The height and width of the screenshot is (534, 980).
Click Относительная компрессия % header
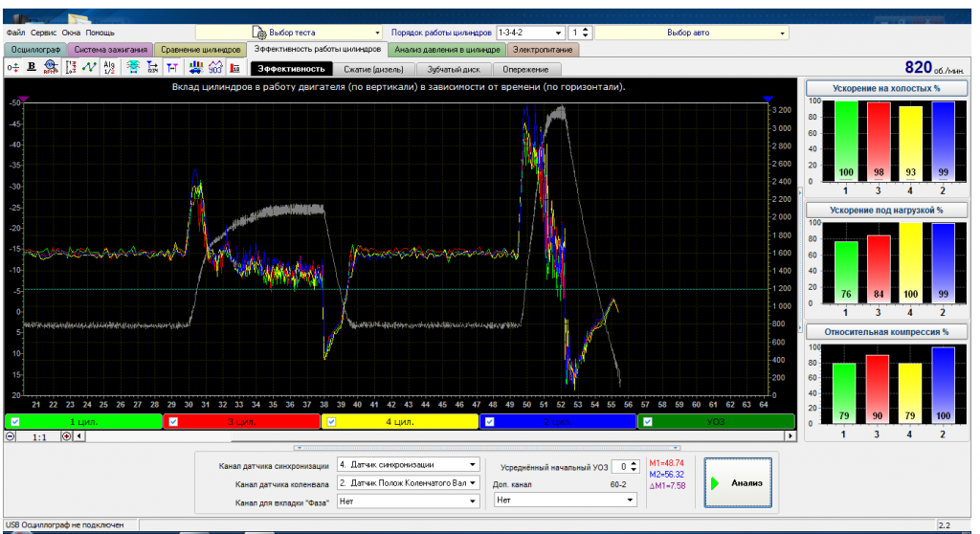pos(885,332)
